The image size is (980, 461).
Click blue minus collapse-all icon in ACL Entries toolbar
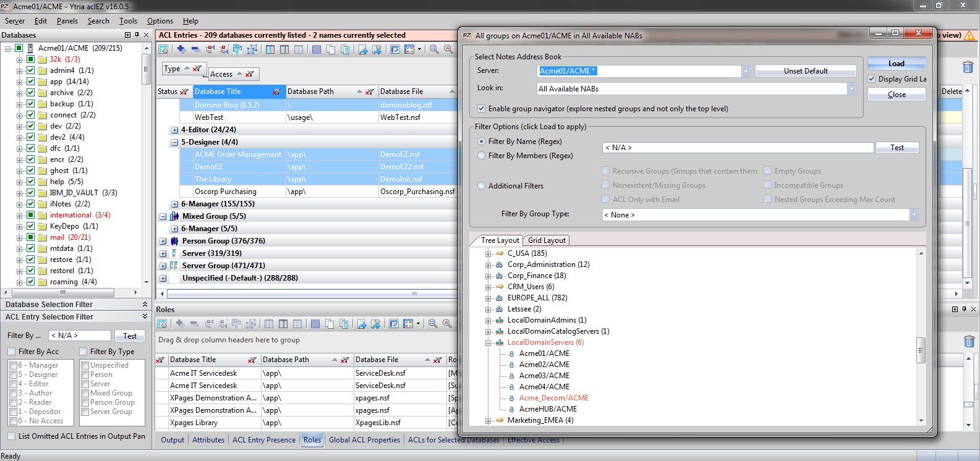[x=195, y=49]
